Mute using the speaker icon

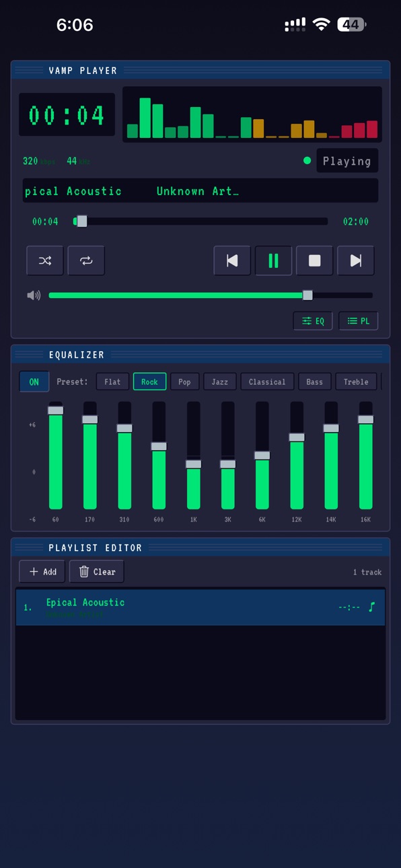coord(34,295)
